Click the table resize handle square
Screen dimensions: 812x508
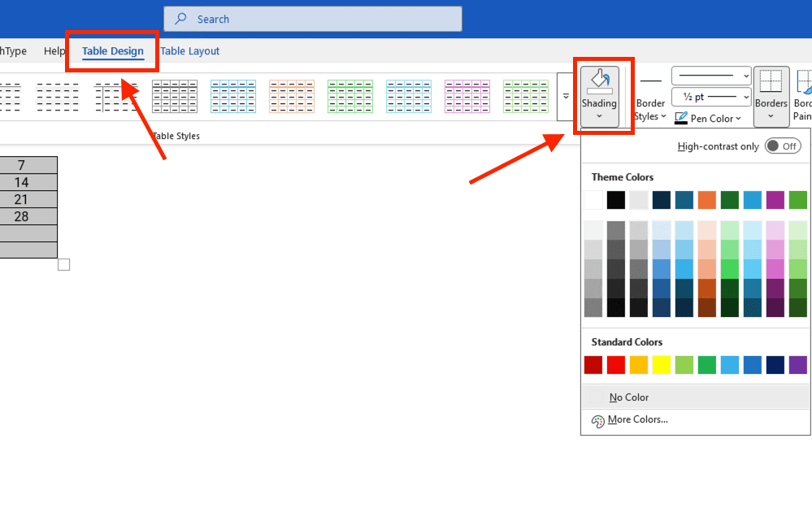pos(63,265)
